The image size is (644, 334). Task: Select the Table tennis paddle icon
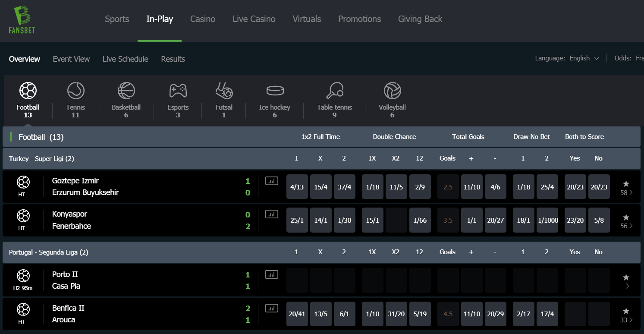[334, 91]
